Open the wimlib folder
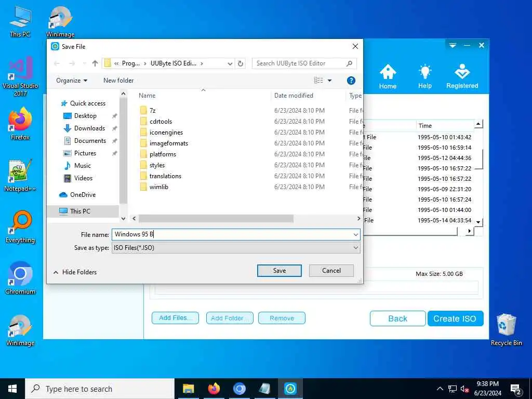Image resolution: width=532 pixels, height=399 pixels. [x=159, y=187]
